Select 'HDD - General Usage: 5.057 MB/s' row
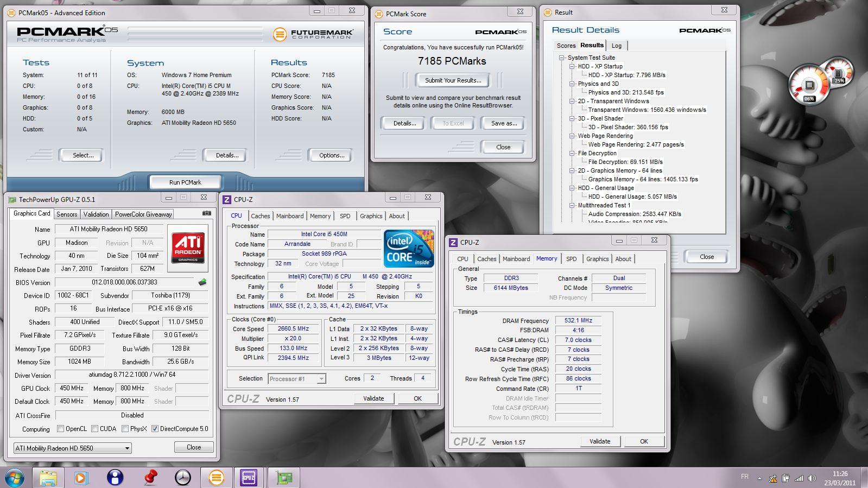This screenshot has width=868, height=488. tap(632, 197)
